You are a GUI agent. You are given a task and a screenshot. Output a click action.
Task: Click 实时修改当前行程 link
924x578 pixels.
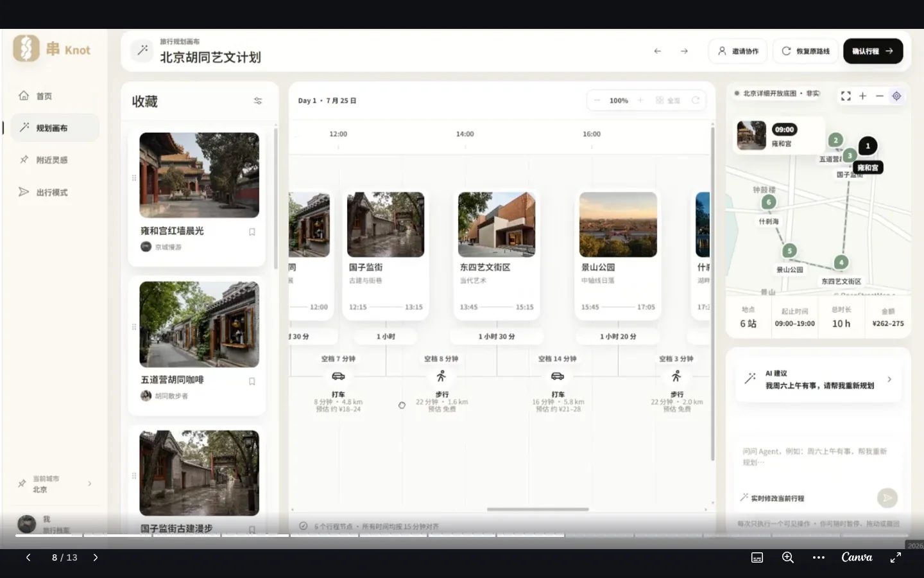click(x=772, y=498)
